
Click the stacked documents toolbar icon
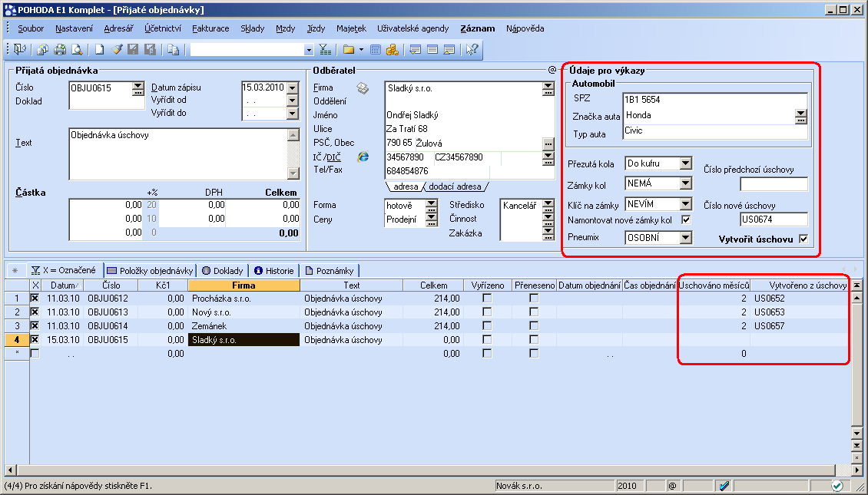click(42, 50)
